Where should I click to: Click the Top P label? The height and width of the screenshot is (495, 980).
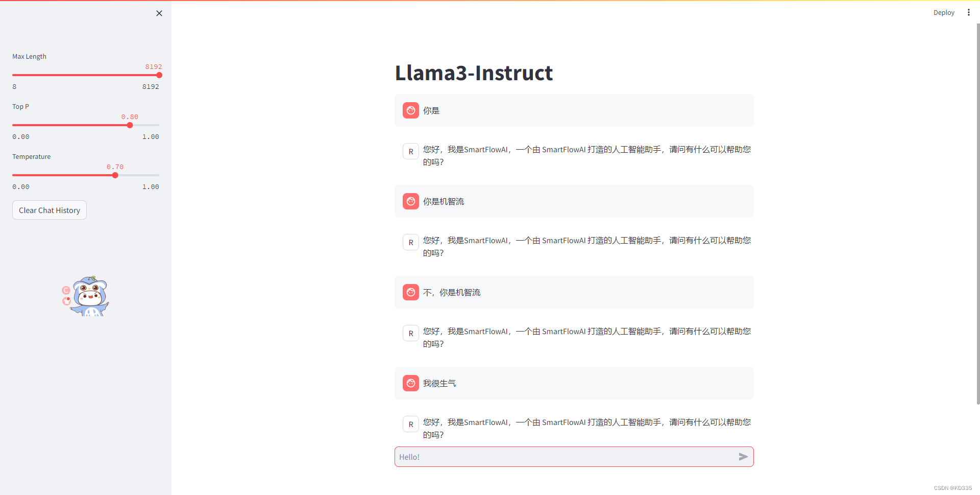20,106
